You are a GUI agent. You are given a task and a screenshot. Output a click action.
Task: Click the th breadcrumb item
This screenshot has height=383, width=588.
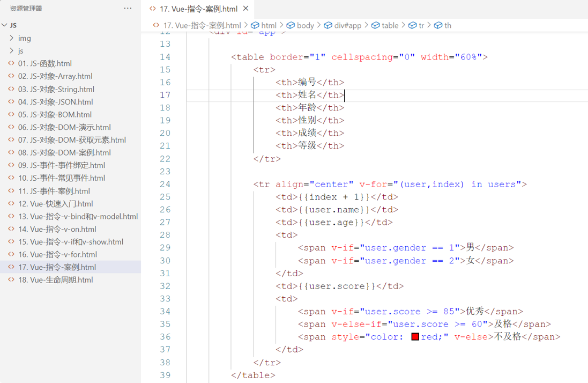coord(447,25)
